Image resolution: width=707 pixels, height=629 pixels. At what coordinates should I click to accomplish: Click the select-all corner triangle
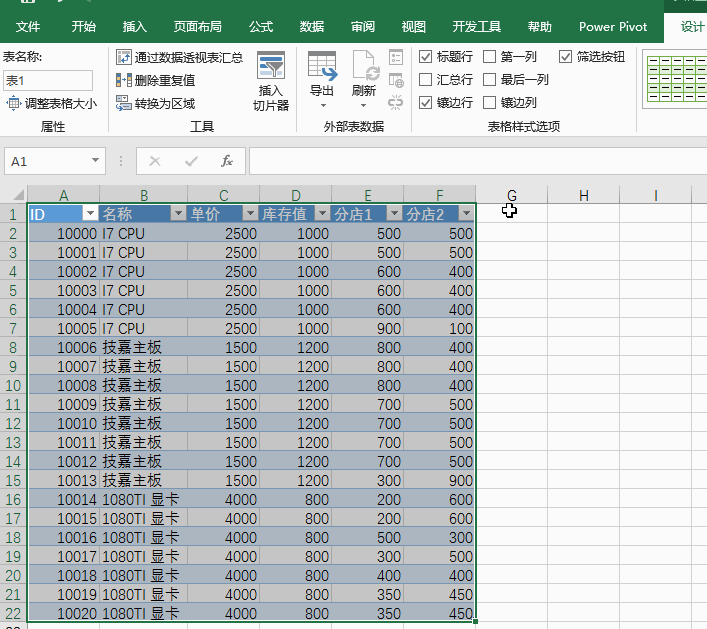pyautogui.click(x=18, y=195)
